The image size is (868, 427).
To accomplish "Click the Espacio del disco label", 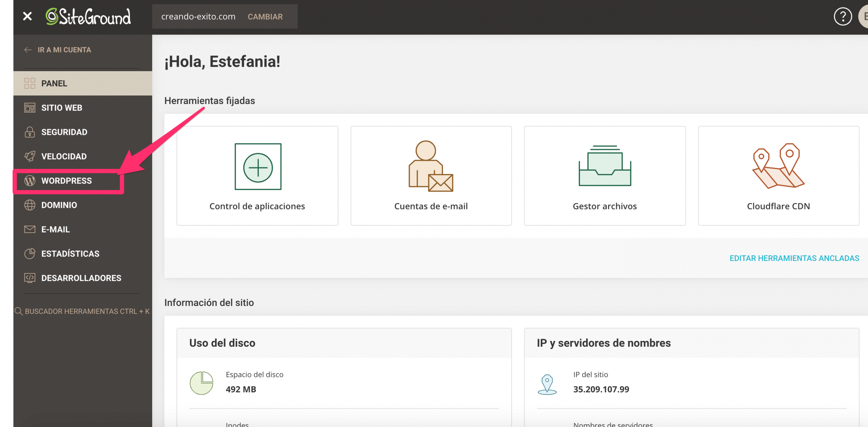I will tap(255, 374).
